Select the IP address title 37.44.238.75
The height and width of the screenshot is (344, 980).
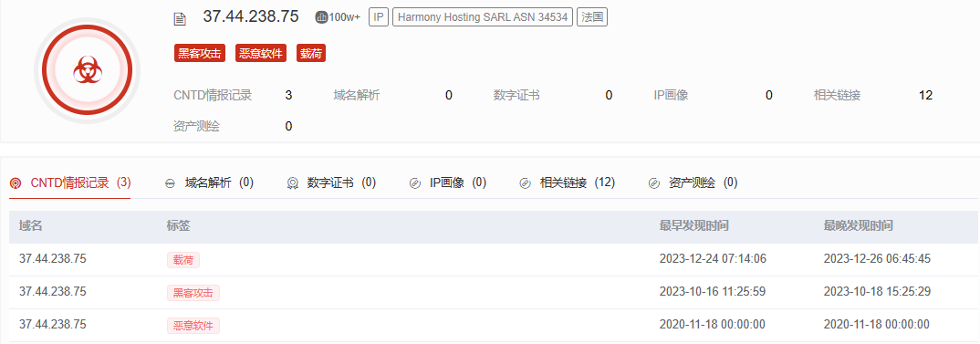[x=251, y=17]
